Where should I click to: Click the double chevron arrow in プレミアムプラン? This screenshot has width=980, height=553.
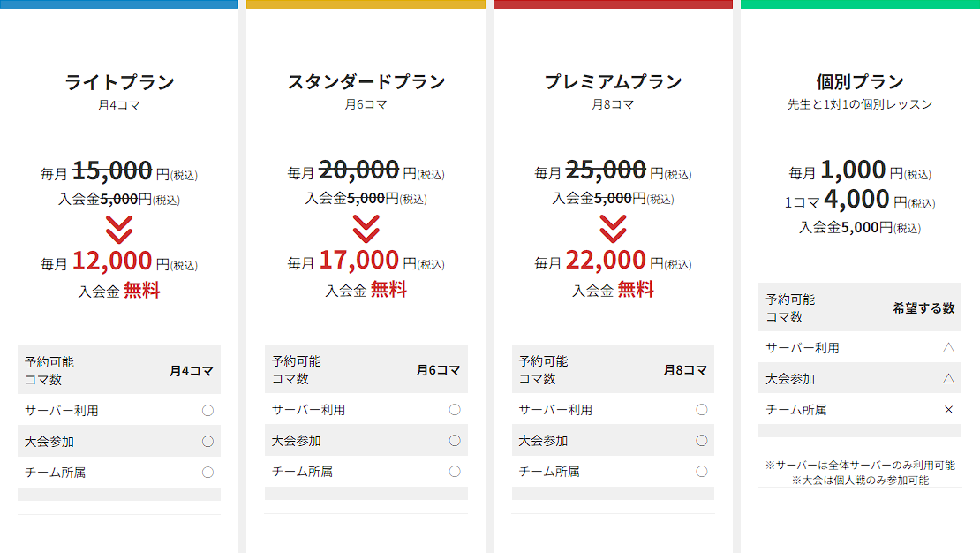tap(613, 229)
